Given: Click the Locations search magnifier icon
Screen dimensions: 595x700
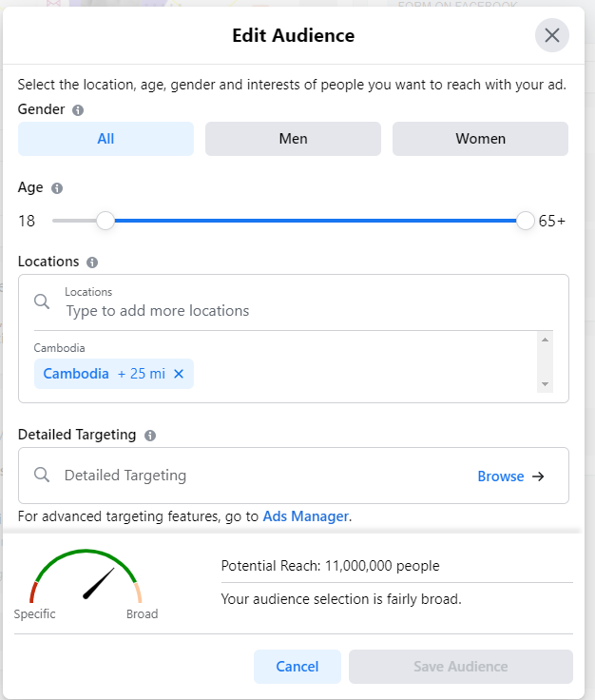Looking at the screenshot, I should (42, 301).
